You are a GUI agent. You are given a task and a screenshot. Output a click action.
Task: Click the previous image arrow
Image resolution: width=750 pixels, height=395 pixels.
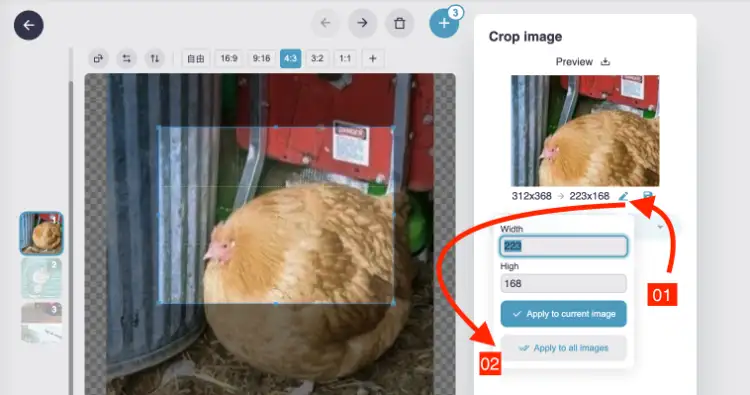click(325, 22)
